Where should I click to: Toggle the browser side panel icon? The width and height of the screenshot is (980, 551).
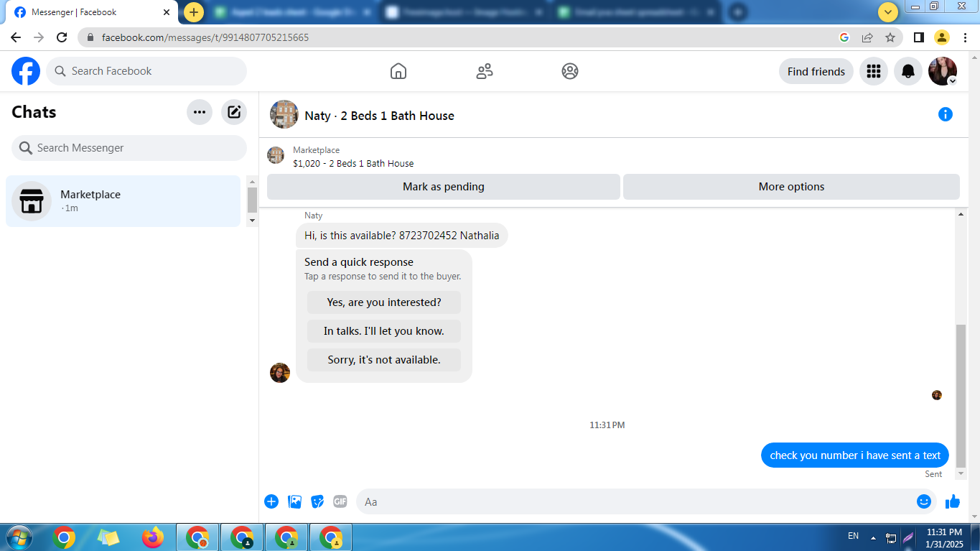(x=918, y=37)
